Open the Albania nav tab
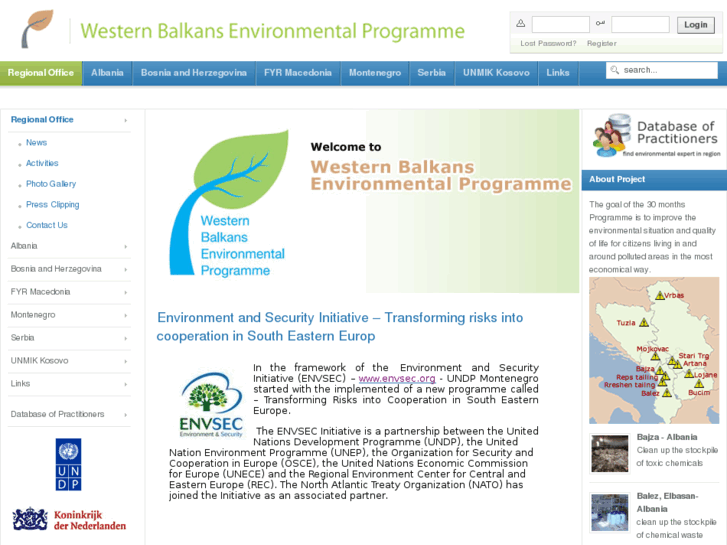 coord(107,73)
